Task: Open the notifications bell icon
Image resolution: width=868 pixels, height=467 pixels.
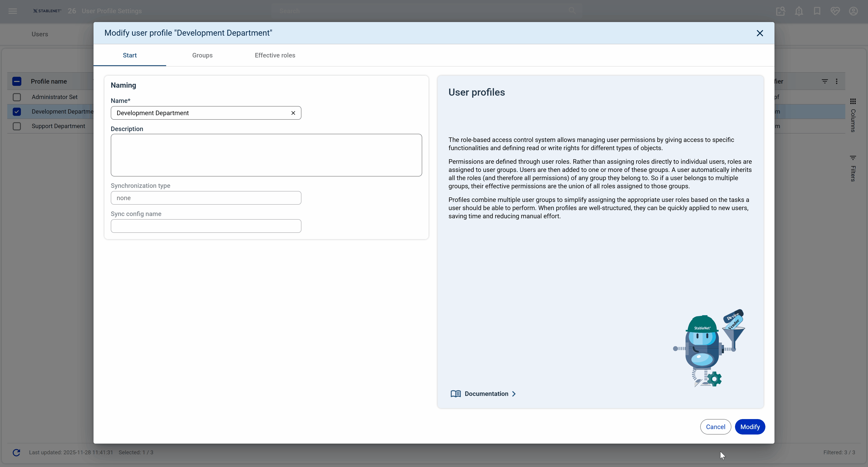Action: 799,11
